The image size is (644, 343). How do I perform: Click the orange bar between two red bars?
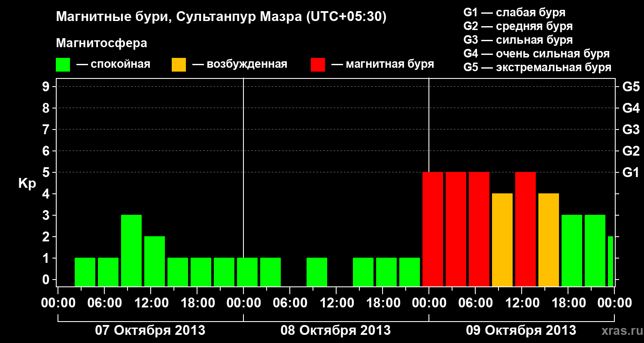pos(502,240)
